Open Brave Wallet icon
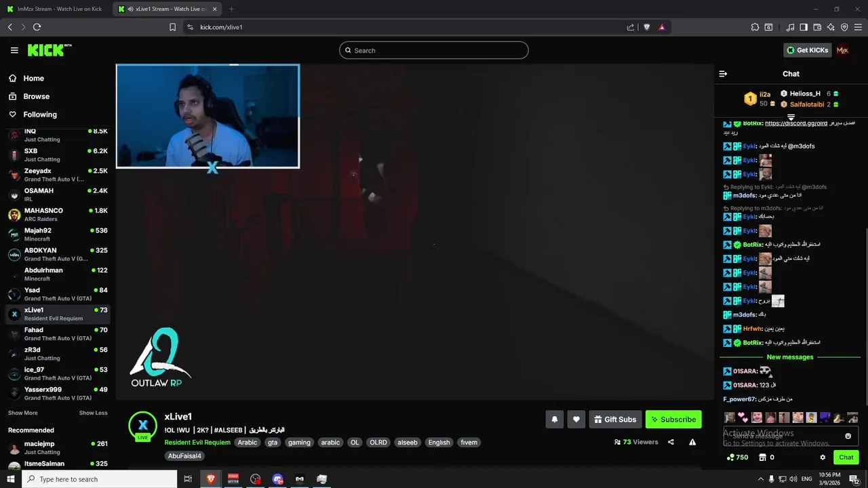This screenshot has width=868, height=488. (x=817, y=27)
